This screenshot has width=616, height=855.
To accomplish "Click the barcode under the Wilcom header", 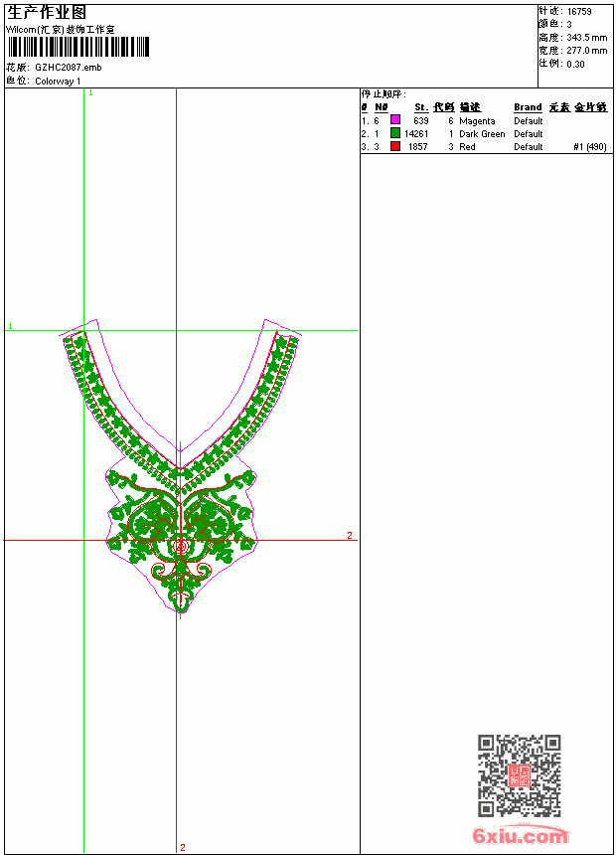I will 77,47.
